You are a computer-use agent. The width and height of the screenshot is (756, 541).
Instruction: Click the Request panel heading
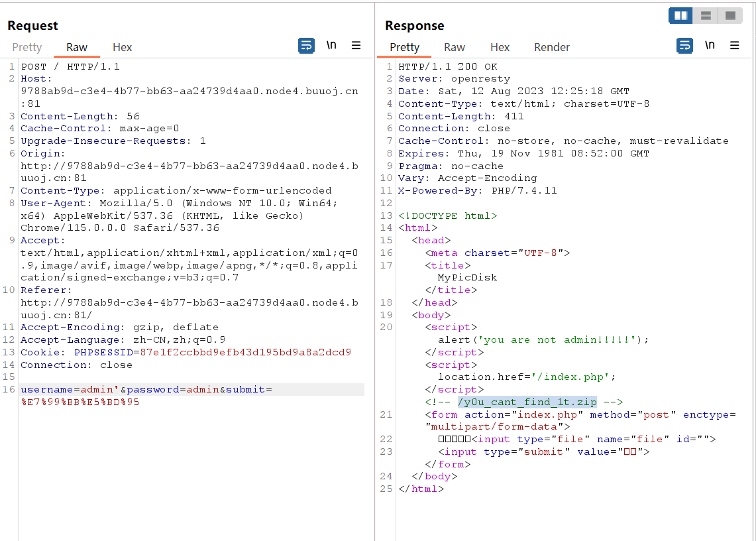pos(32,26)
